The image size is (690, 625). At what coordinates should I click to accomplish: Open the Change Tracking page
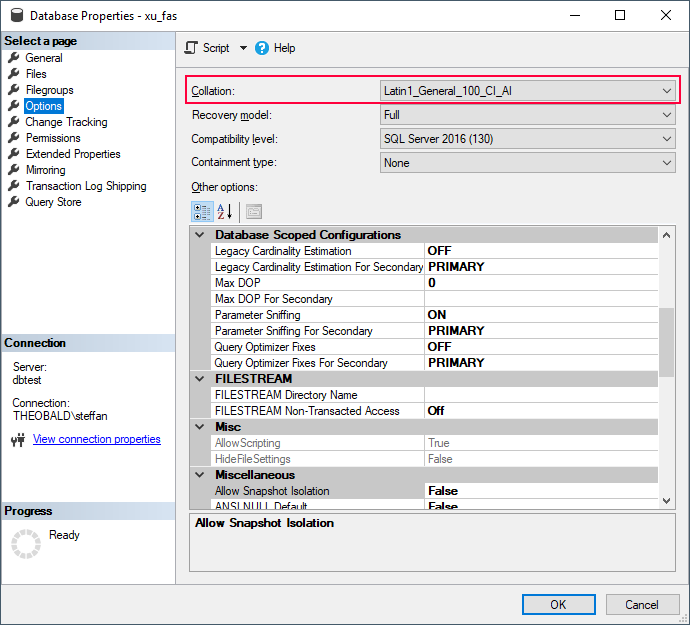tap(66, 122)
